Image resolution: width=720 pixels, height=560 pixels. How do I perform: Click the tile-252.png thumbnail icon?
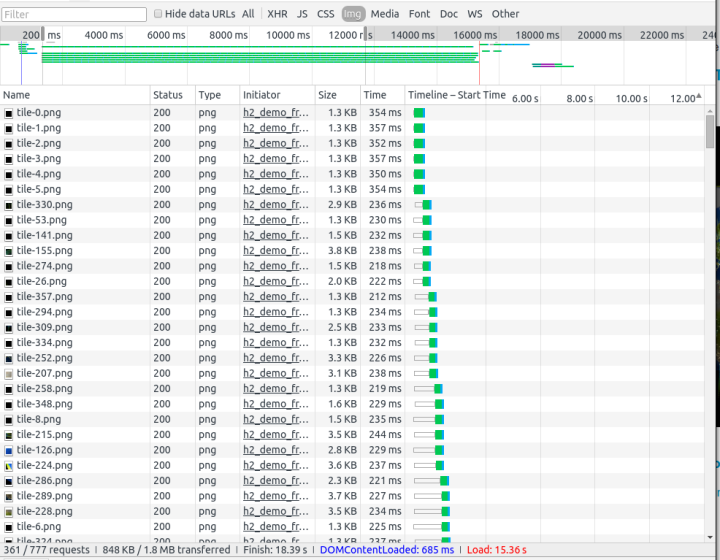9,358
